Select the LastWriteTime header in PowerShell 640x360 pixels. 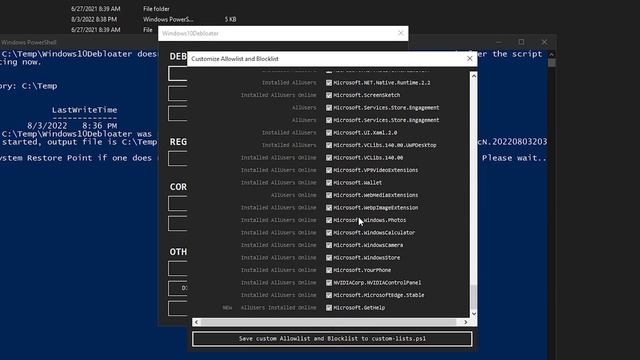pyautogui.click(x=84, y=110)
